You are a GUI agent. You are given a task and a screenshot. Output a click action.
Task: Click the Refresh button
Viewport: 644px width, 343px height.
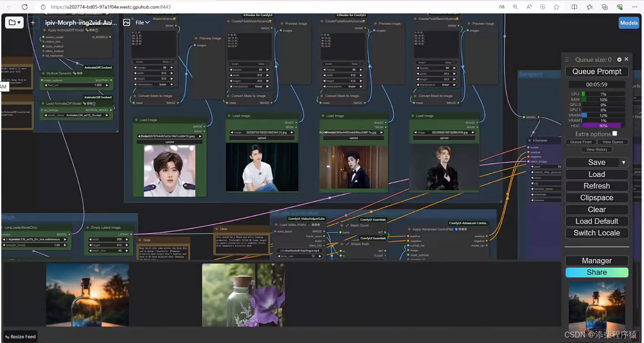[x=597, y=186]
